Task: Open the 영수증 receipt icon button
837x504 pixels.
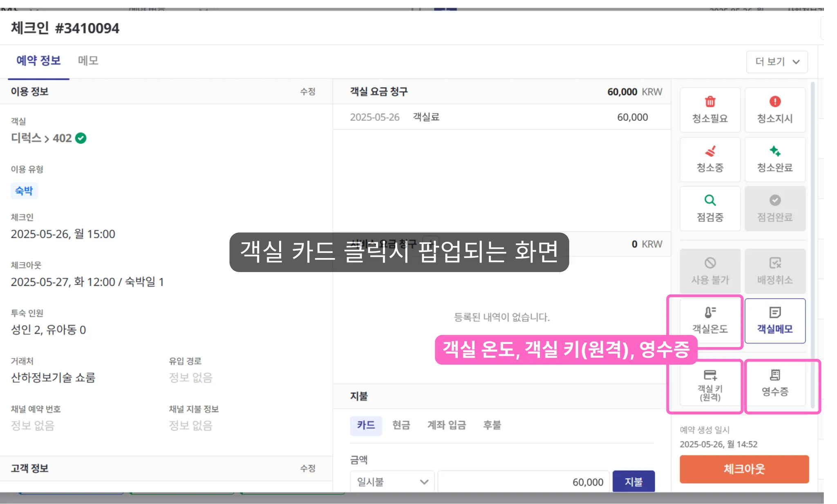Action: [x=774, y=383]
